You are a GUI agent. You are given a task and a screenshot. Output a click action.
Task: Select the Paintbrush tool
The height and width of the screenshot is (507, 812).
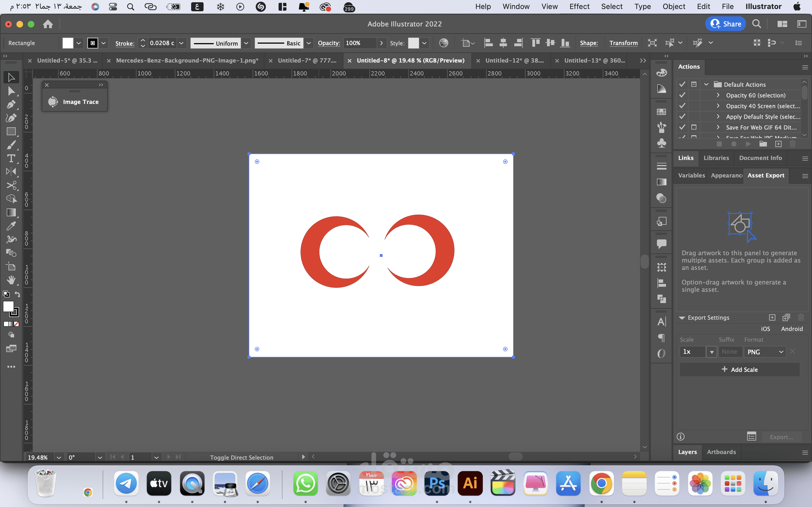click(11, 145)
